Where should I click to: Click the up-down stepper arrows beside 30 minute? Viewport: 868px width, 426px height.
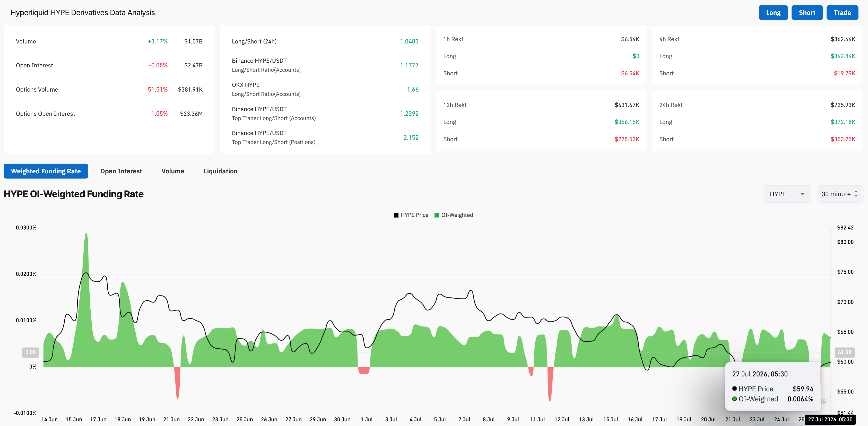click(856, 194)
